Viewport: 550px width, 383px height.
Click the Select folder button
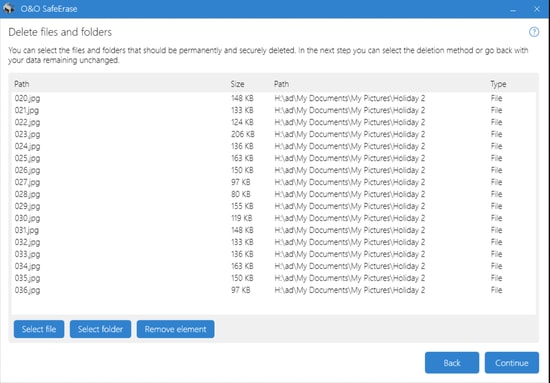[x=100, y=329]
